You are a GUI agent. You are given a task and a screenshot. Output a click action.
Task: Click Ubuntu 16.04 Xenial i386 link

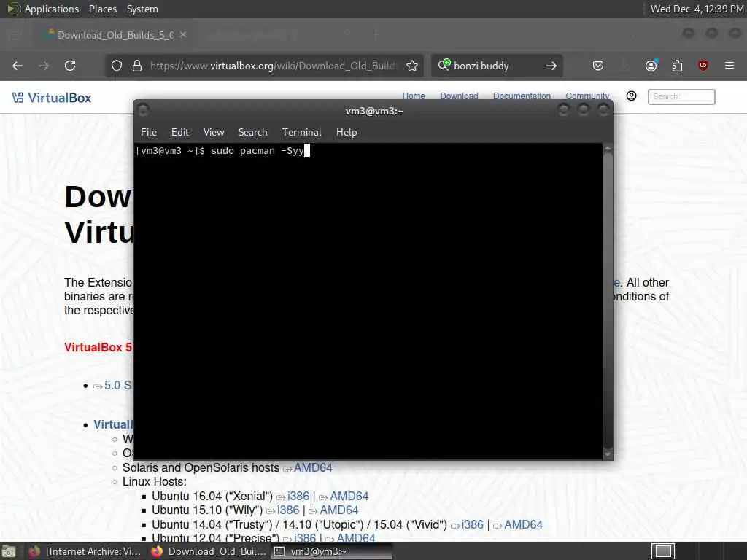point(298,496)
